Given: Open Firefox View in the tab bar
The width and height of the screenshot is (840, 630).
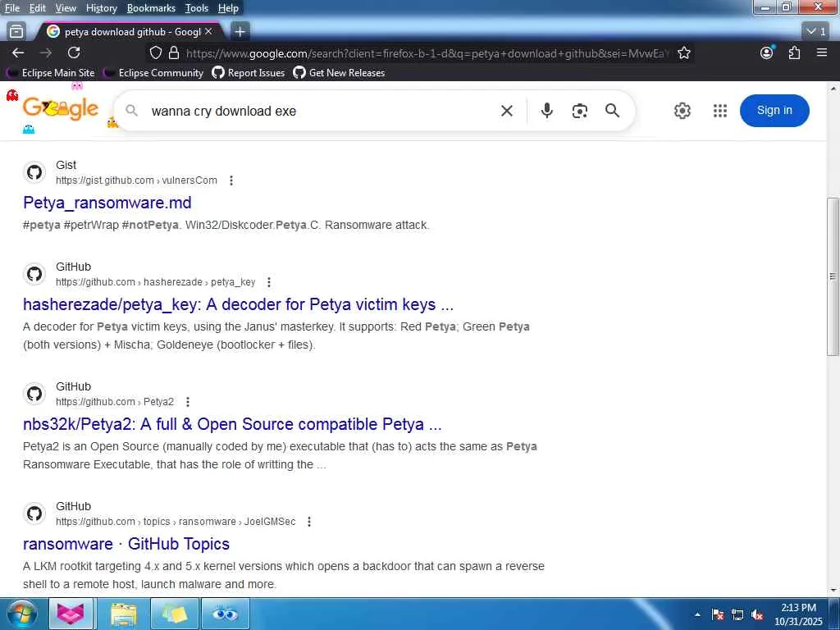Looking at the screenshot, I should pyautogui.click(x=16, y=32).
